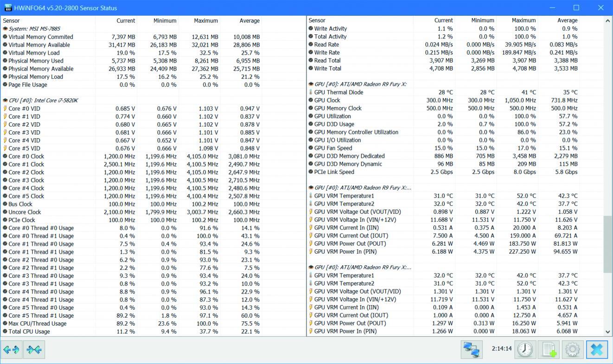
Task: Select the PCIe Clock row
Action: coord(131,220)
